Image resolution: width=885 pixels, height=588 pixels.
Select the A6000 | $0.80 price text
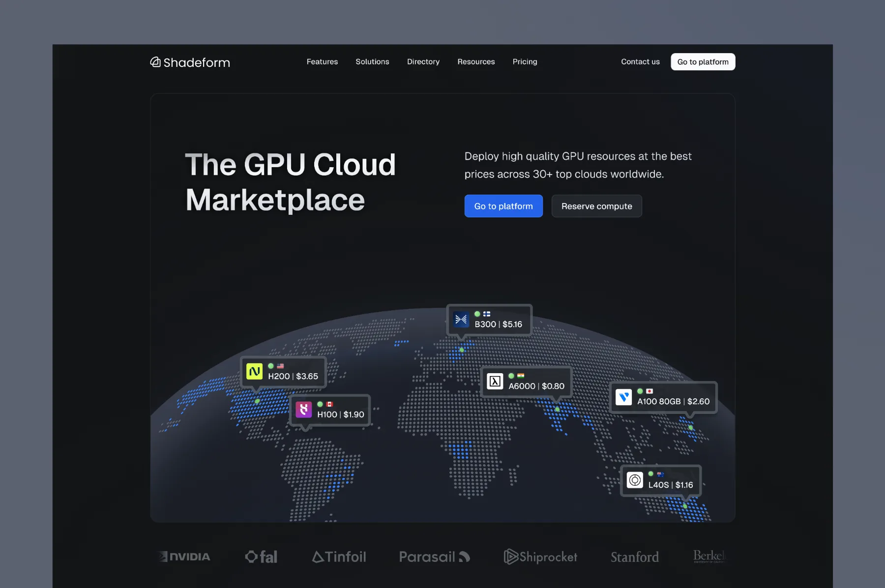[x=536, y=386]
